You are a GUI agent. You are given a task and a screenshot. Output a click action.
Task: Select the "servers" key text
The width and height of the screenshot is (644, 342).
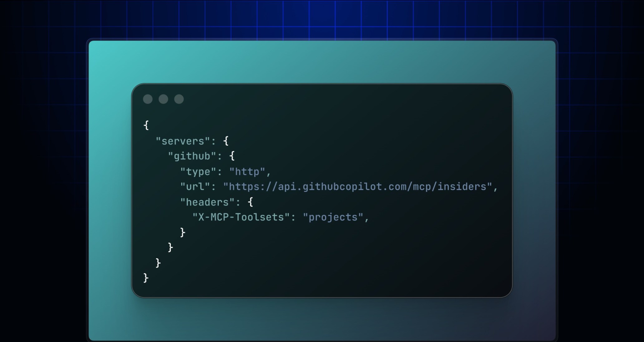[183, 141]
